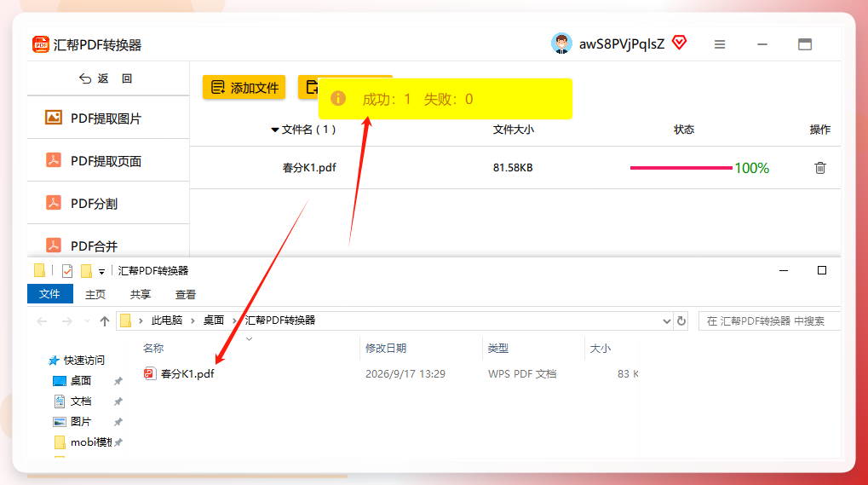The width and height of the screenshot is (868, 485).
Task: Click 此电脑 in the address path
Action: pyautogui.click(x=167, y=320)
